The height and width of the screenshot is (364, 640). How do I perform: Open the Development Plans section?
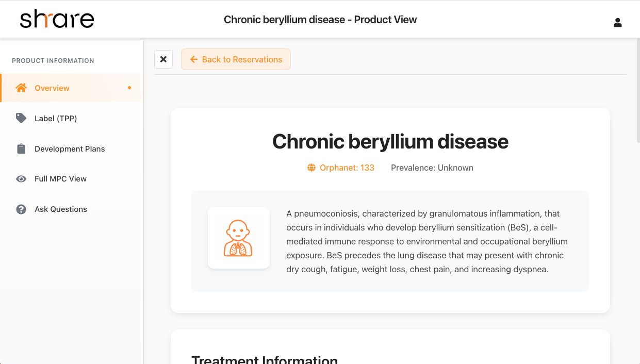click(x=70, y=149)
